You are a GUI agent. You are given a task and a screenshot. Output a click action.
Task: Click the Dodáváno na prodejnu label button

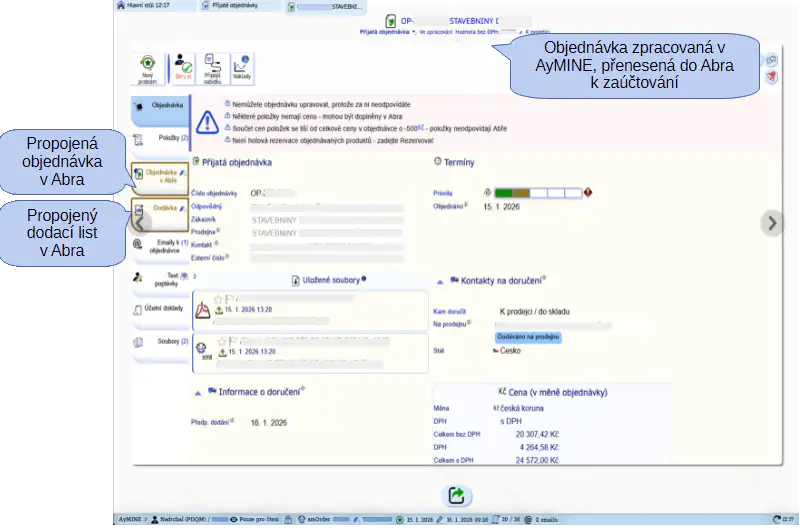pos(528,338)
